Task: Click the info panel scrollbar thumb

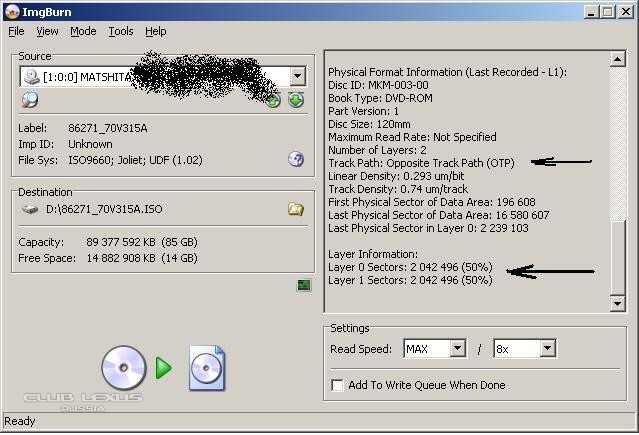Action: (617, 256)
